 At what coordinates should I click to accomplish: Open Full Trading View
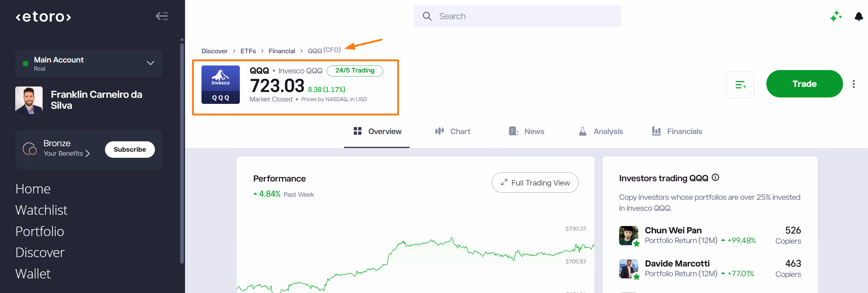tap(535, 183)
